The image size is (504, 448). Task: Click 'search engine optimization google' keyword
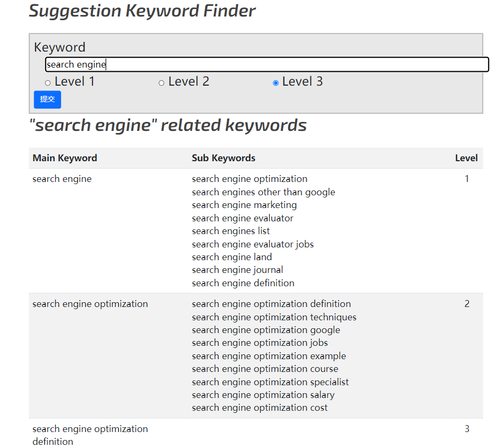(266, 330)
